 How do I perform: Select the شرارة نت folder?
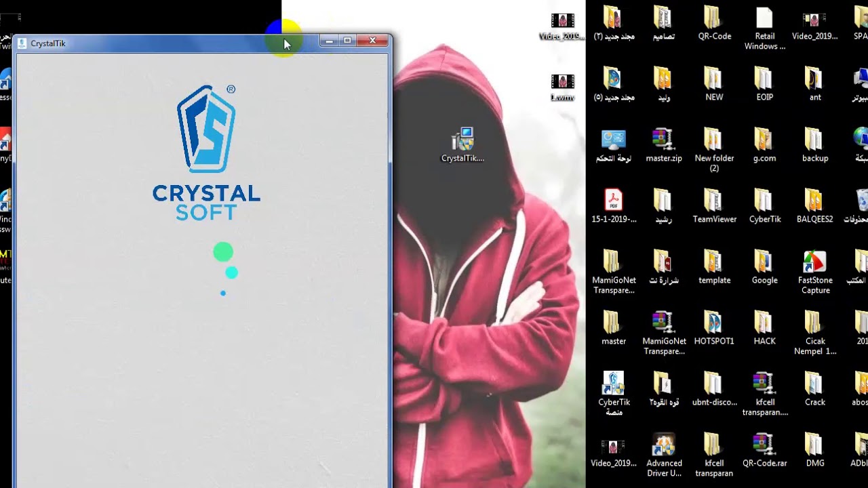[663, 268]
